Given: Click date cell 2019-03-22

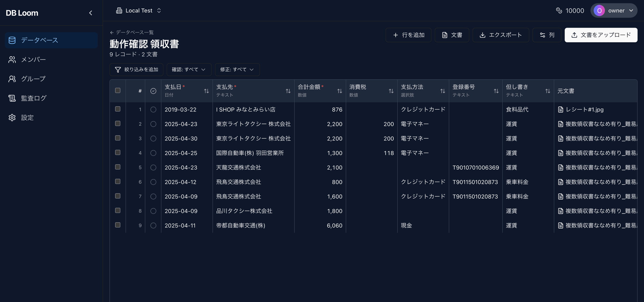Looking at the screenshot, I should [x=187, y=110].
